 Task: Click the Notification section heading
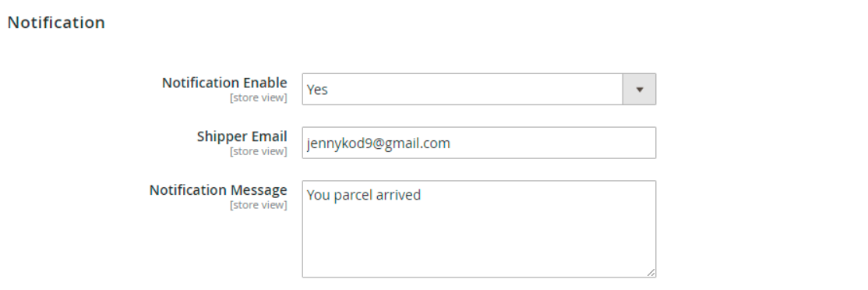click(x=56, y=23)
